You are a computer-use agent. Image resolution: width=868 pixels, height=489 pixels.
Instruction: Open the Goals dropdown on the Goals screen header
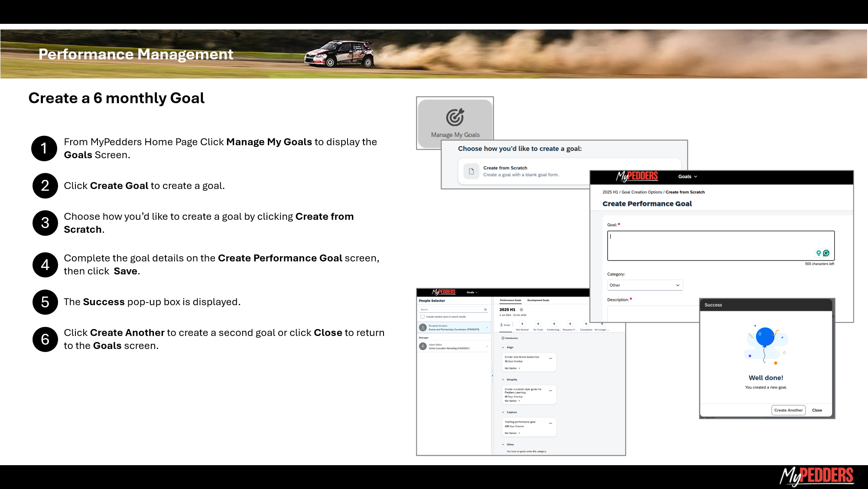[x=472, y=292]
